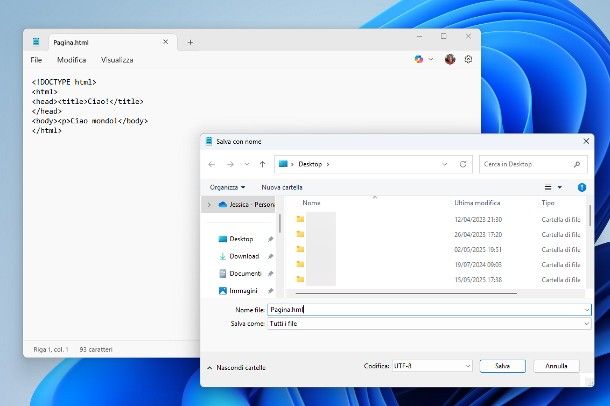The height and width of the screenshot is (406, 610).
Task: Refresh the Desktop folder listing
Action: [462, 163]
